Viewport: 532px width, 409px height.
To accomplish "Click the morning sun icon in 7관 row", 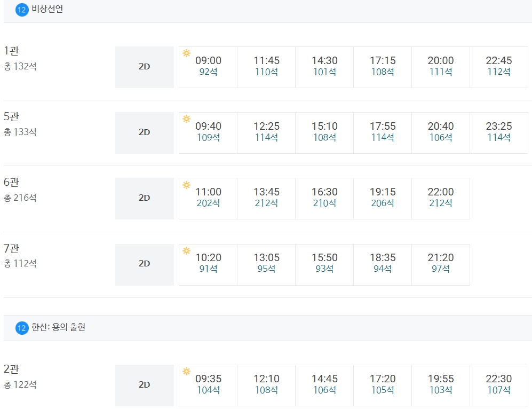I will pos(186,250).
